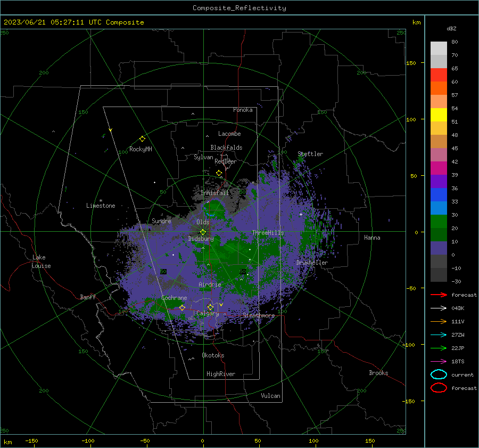This screenshot has height=448, width=479.
Task: Click the Didsbury label
Action: click(201, 239)
